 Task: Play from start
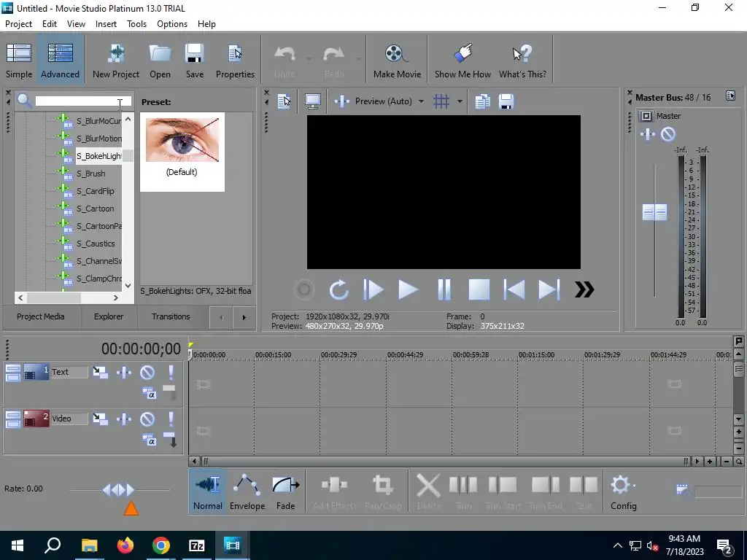373,289
